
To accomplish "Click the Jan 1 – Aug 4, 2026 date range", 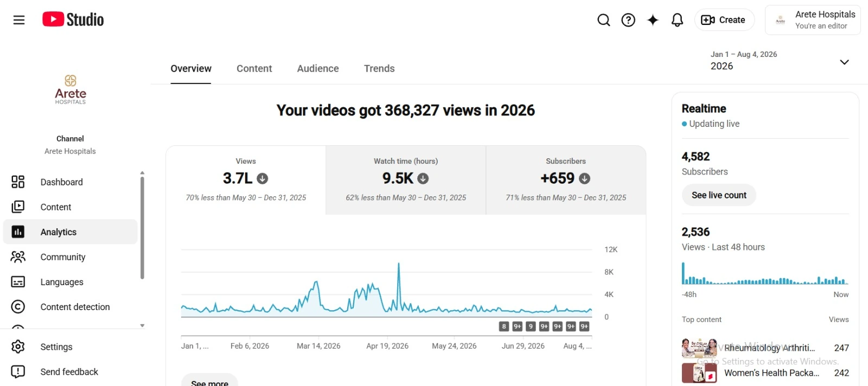I will pyautogui.click(x=744, y=54).
